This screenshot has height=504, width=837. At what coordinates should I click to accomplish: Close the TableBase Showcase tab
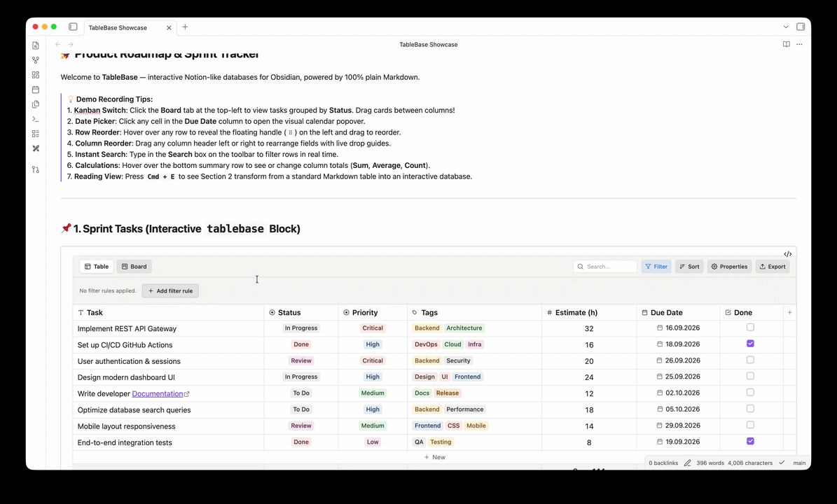pos(170,28)
